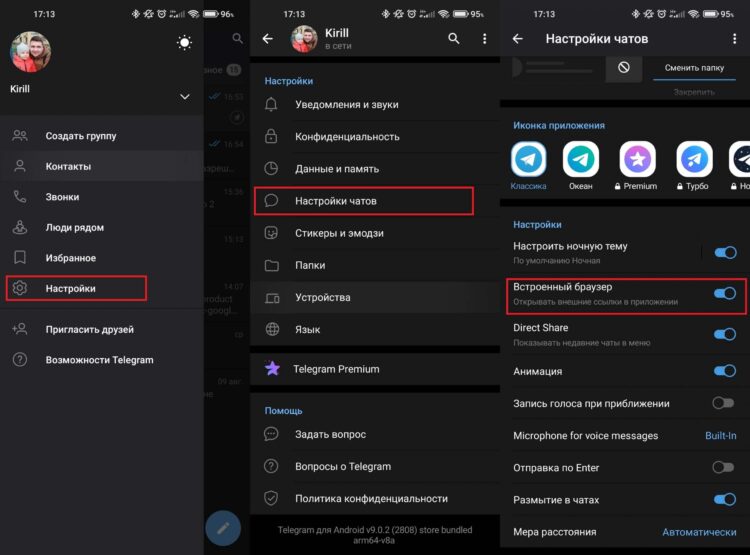Turn off Direct Share toggle

[724, 334]
